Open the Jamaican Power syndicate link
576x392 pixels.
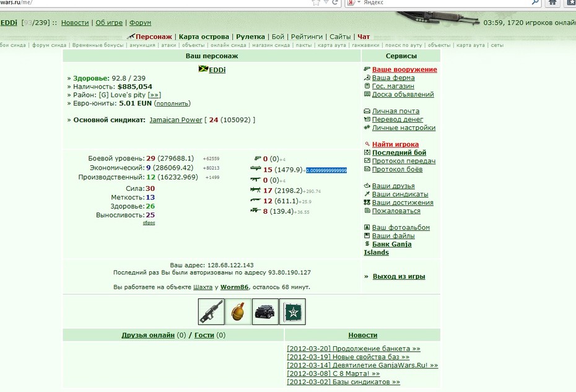tap(176, 120)
